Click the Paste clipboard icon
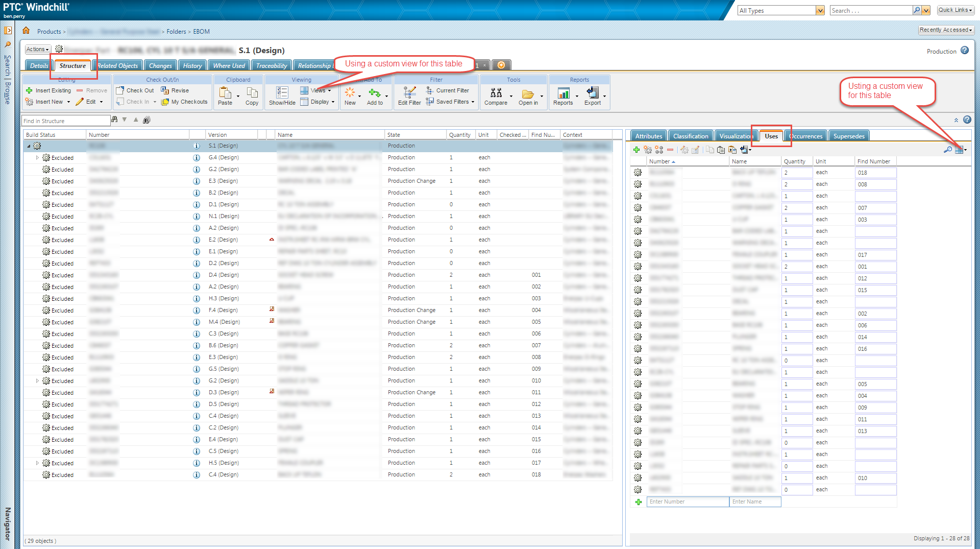This screenshot has width=980, height=549. click(225, 93)
